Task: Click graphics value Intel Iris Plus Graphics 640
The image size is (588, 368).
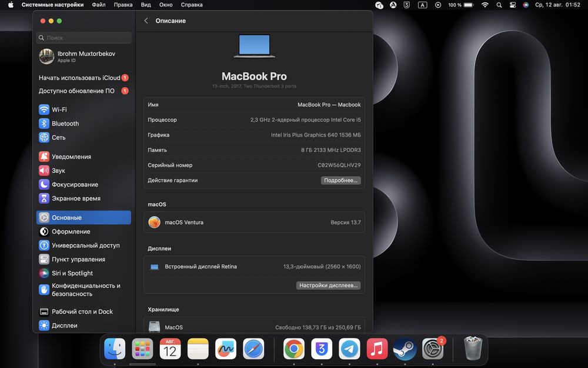Action: coord(316,135)
